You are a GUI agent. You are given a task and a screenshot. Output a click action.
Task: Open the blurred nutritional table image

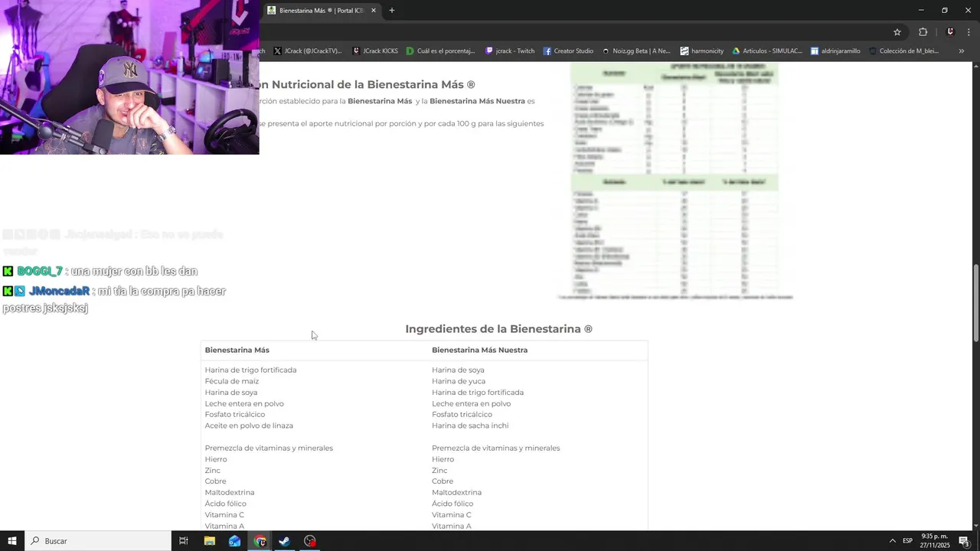click(675, 181)
